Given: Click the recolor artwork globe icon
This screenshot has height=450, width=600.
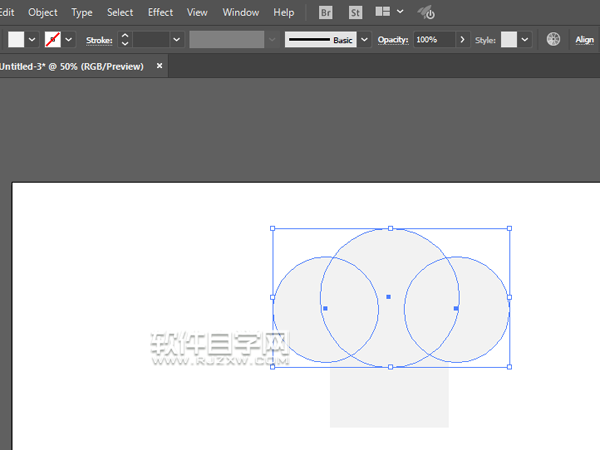Looking at the screenshot, I should coord(553,40).
